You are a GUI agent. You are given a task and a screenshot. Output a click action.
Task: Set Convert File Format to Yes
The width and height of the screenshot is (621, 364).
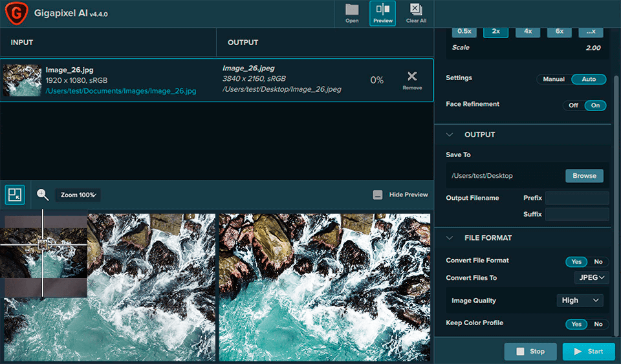coord(576,262)
